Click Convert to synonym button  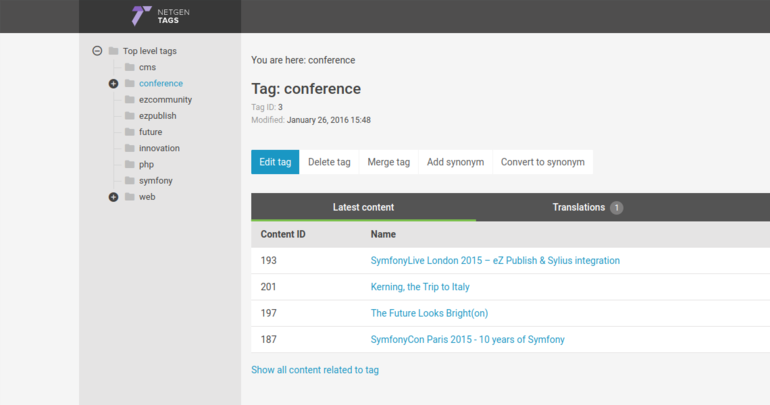[x=543, y=162]
